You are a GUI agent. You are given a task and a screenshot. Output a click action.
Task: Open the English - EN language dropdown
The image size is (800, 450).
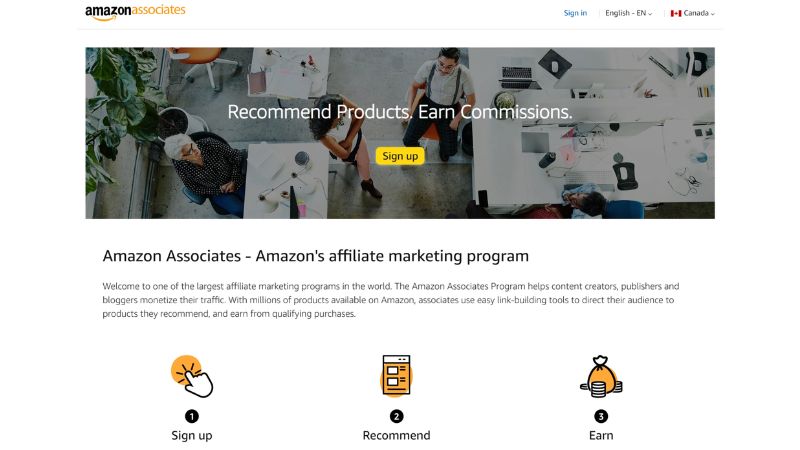(629, 13)
